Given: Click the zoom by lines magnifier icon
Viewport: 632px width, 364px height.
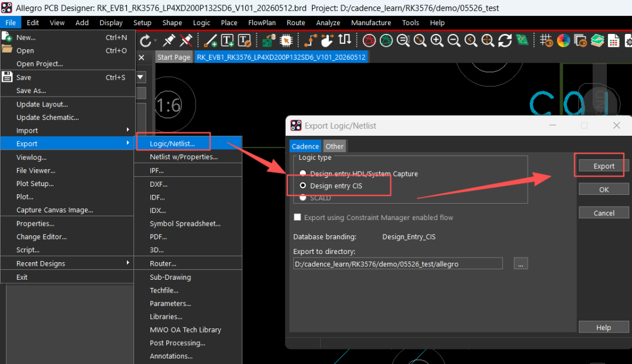Looking at the screenshot, I should tap(403, 40).
